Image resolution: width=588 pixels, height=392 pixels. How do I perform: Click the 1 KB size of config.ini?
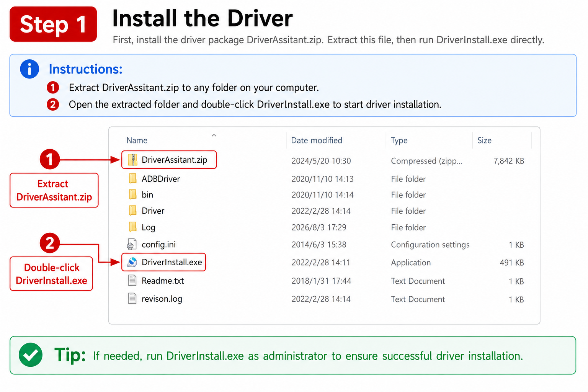(516, 245)
